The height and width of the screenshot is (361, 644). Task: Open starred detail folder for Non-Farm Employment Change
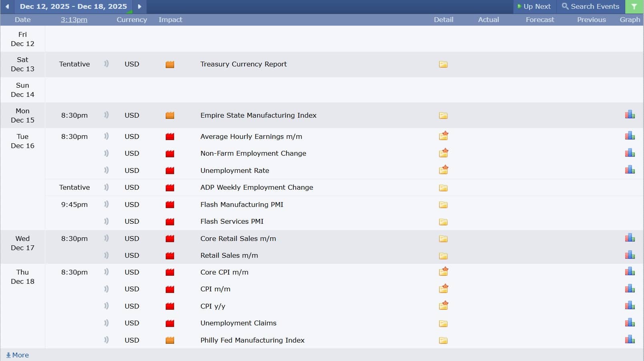click(443, 153)
